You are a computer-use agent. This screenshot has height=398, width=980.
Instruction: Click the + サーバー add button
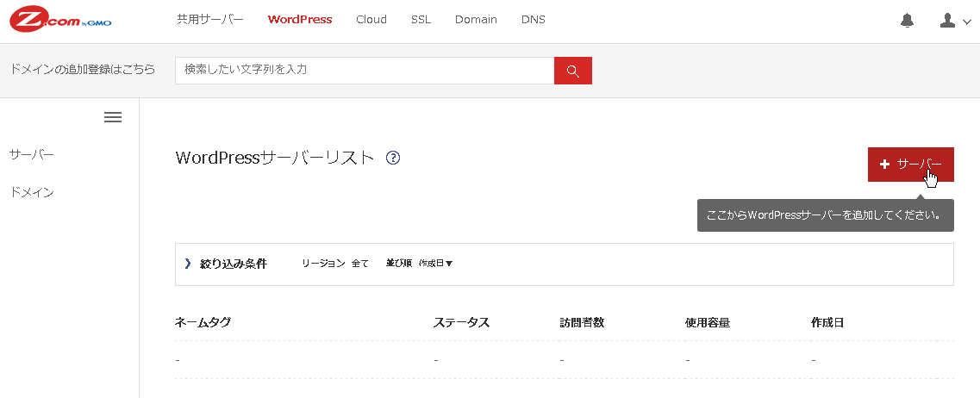[911, 165]
